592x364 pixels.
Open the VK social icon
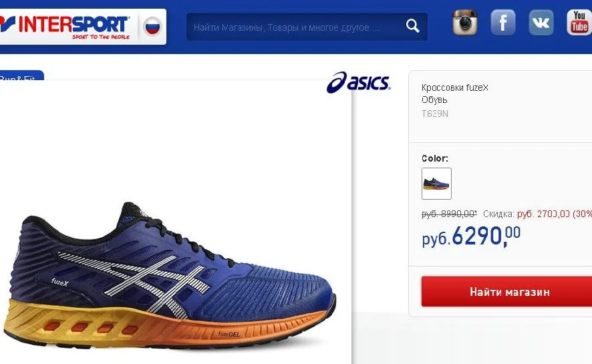[x=541, y=23]
